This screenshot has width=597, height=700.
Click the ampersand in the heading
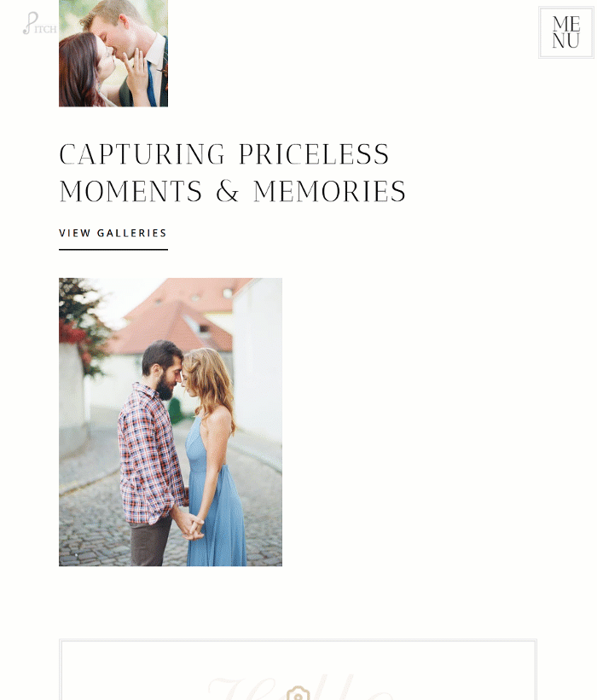pos(228,192)
